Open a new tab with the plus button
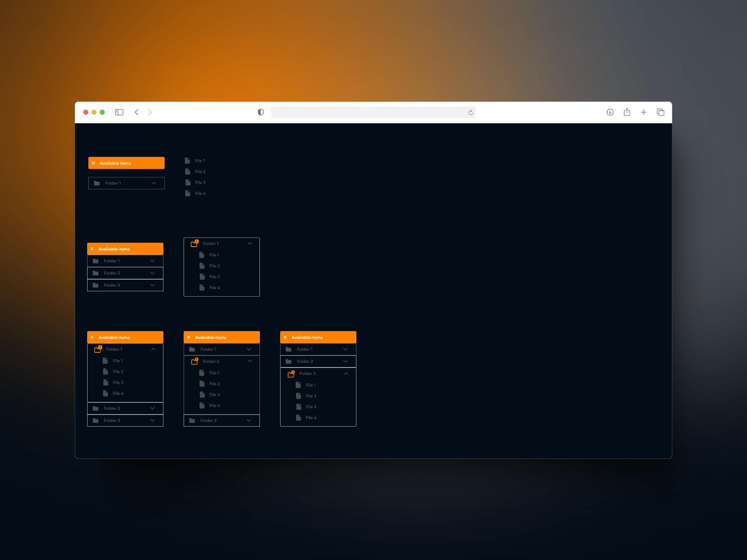747x560 pixels. [x=644, y=112]
